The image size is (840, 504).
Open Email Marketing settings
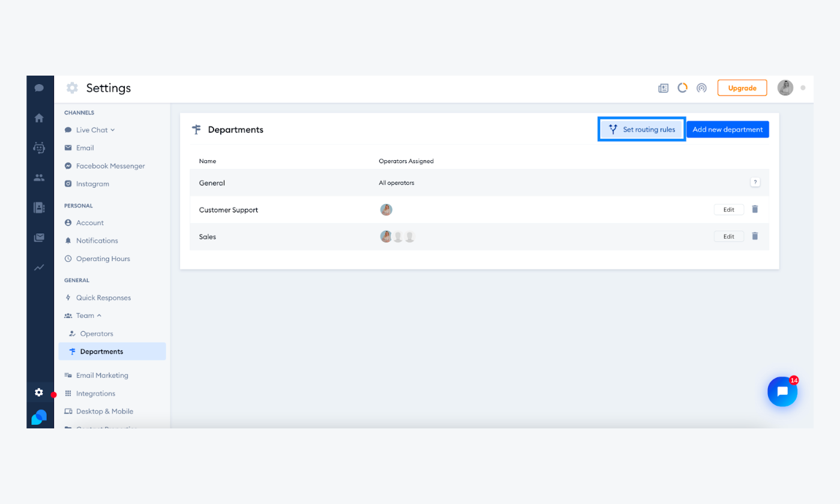pos(96,376)
